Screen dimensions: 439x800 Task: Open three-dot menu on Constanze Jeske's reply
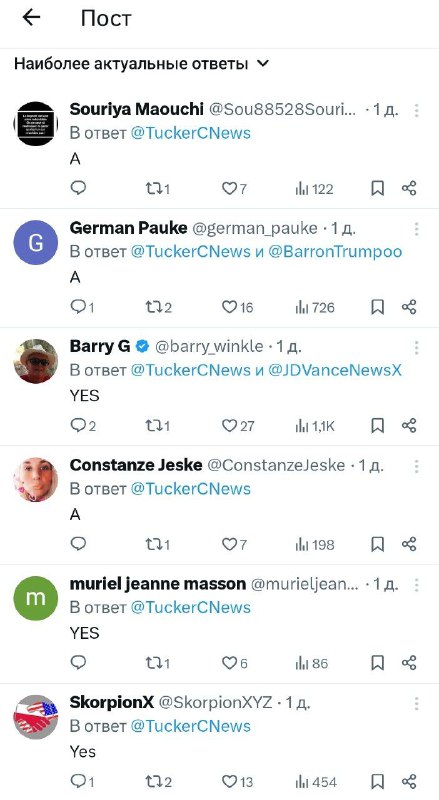(417, 466)
